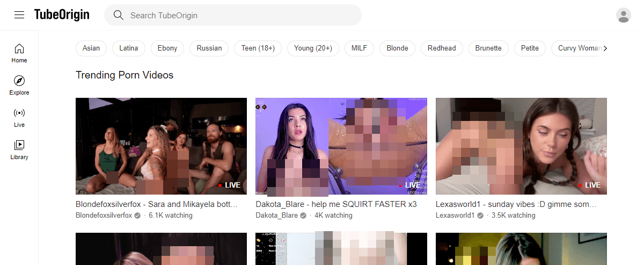644x265 pixels.
Task: Select the Russian category chip
Action: [209, 48]
